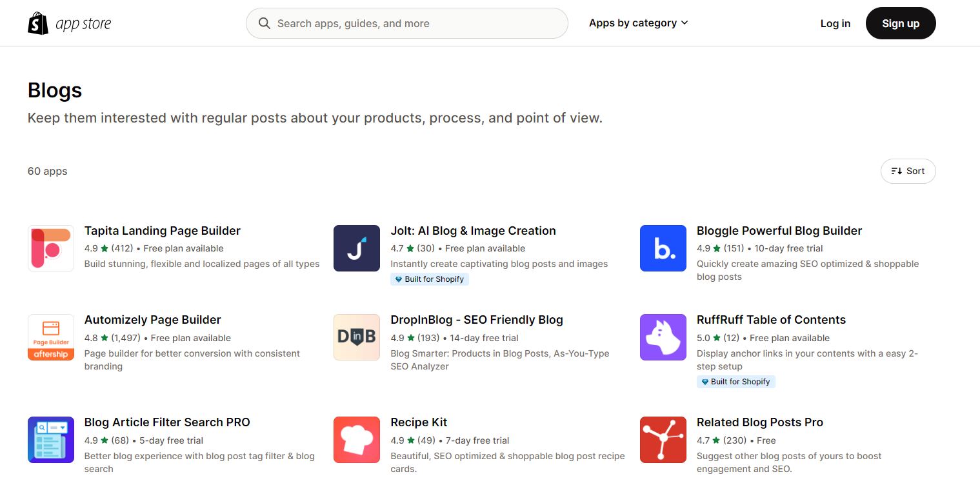Click 'Blog Smarter: Products in Blog Posts' description
The image size is (980, 483).
click(x=500, y=360)
